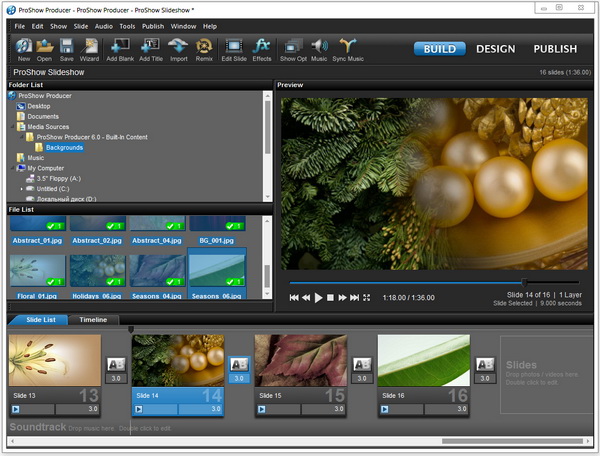Jump to the start of the preview
Image resolution: width=600 pixels, height=456 pixels.
pyautogui.click(x=294, y=298)
